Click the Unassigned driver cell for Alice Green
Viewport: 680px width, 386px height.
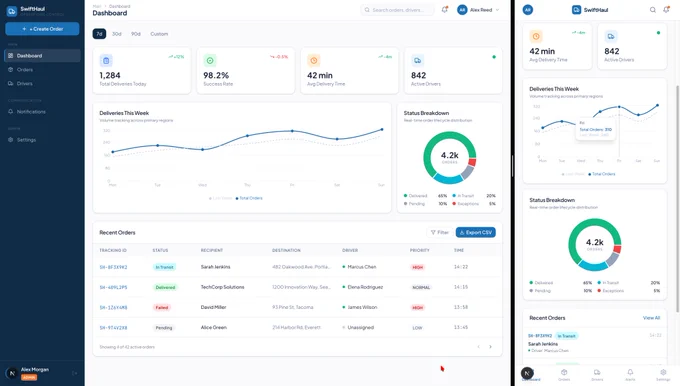pos(358,327)
